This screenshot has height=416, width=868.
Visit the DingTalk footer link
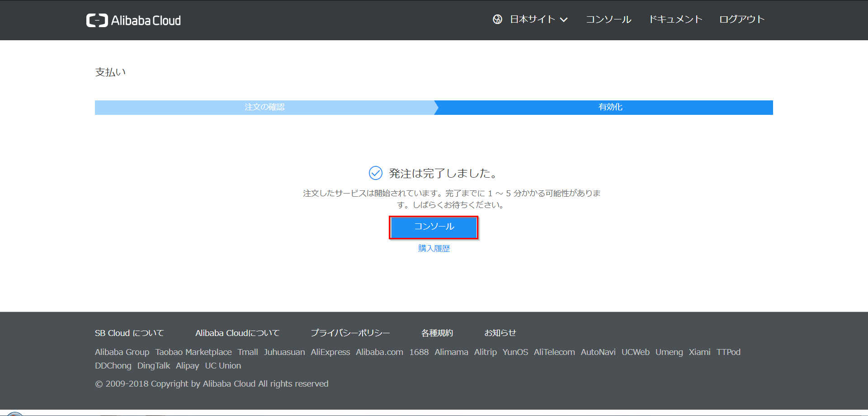pos(154,366)
